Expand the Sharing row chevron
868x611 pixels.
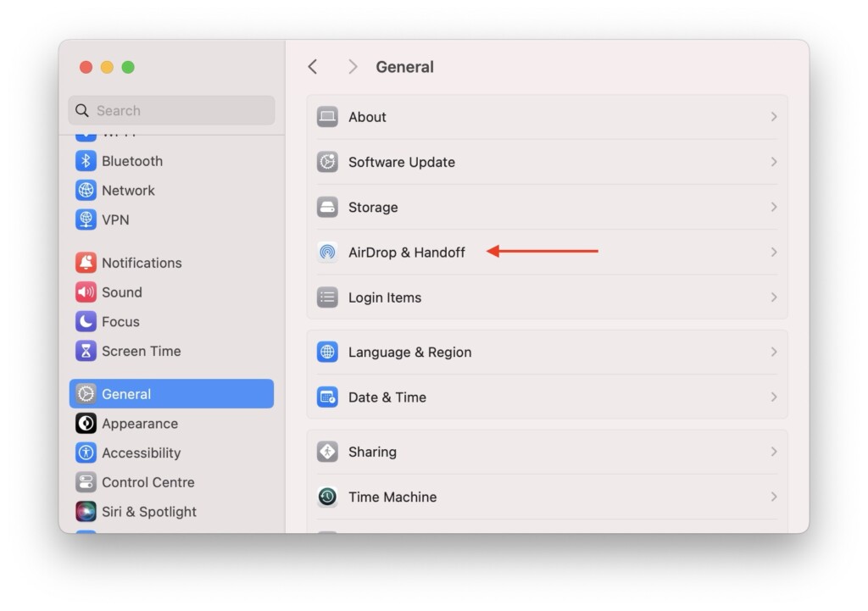774,452
